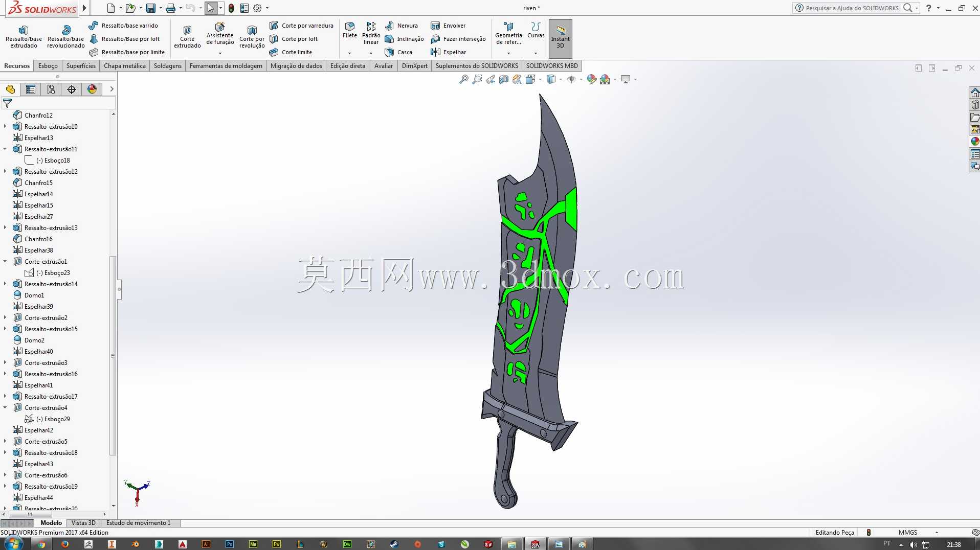
Task: Open the FeatureManager design tree tab
Action: pyautogui.click(x=10, y=89)
